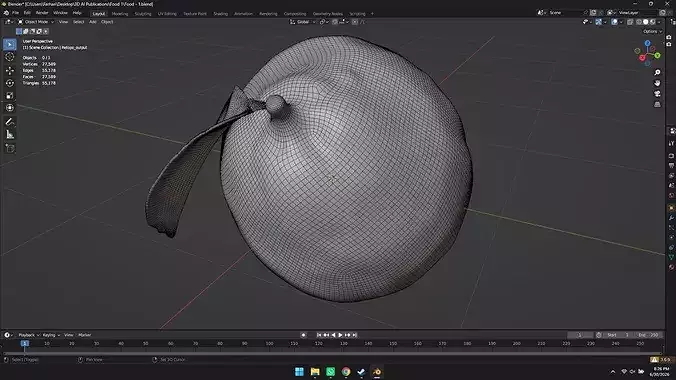The width and height of the screenshot is (676, 380).
Task: Select the Scale tool
Action: tap(9, 95)
